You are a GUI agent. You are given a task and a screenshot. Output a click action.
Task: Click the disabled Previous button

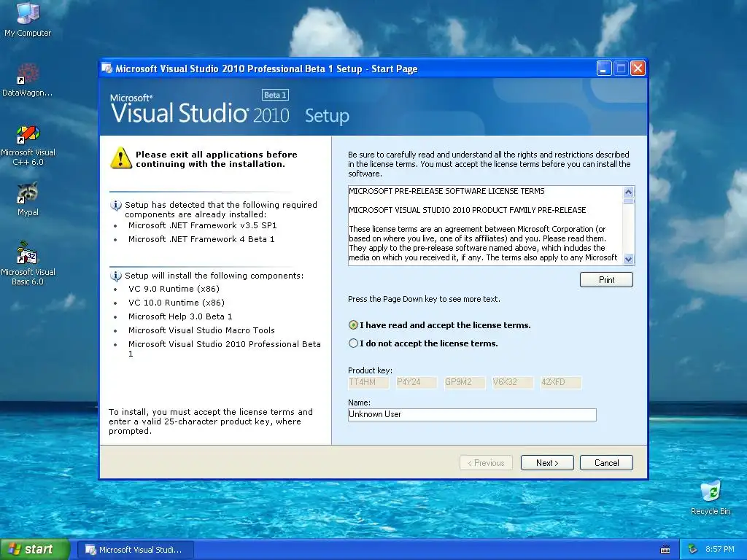[x=486, y=463]
